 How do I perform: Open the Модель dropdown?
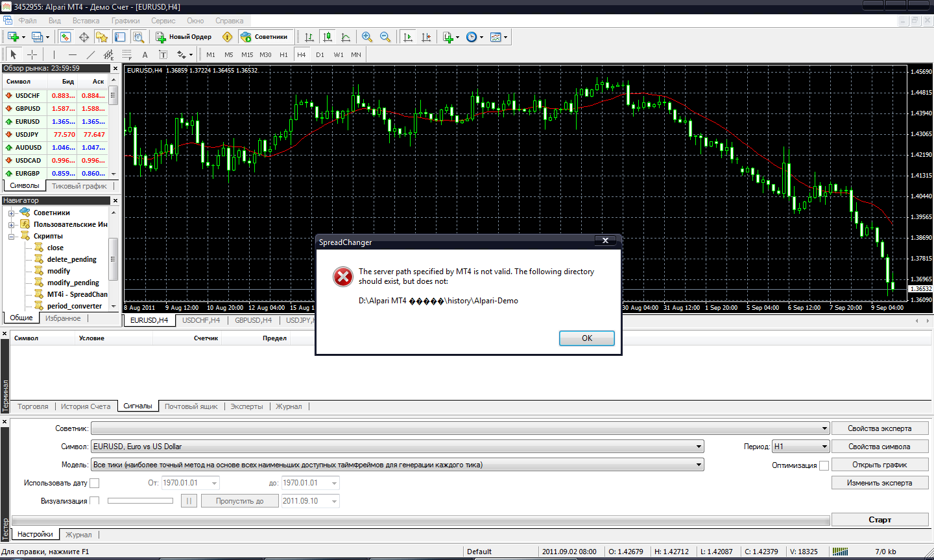[x=699, y=465]
